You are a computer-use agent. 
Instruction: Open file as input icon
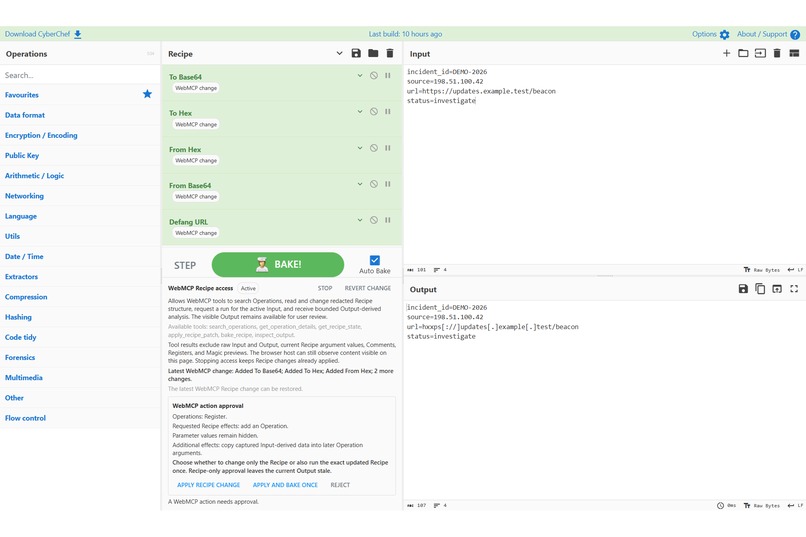click(760, 53)
